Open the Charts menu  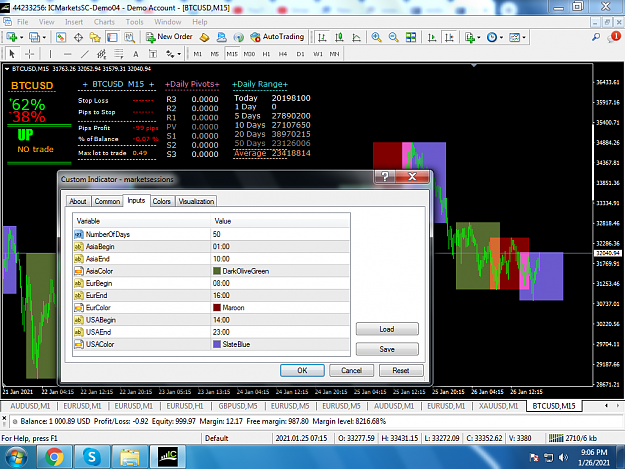104,22
